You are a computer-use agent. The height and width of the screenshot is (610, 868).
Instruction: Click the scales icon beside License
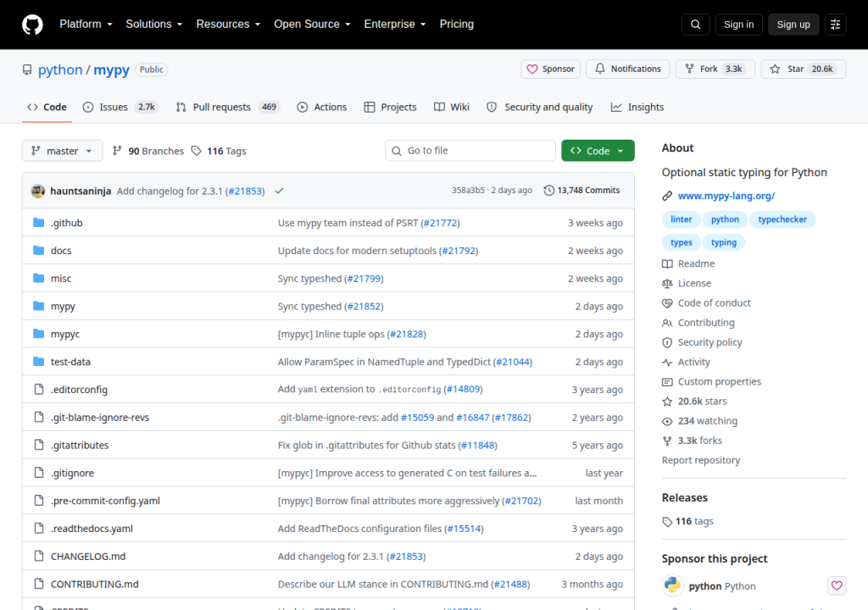tap(667, 284)
